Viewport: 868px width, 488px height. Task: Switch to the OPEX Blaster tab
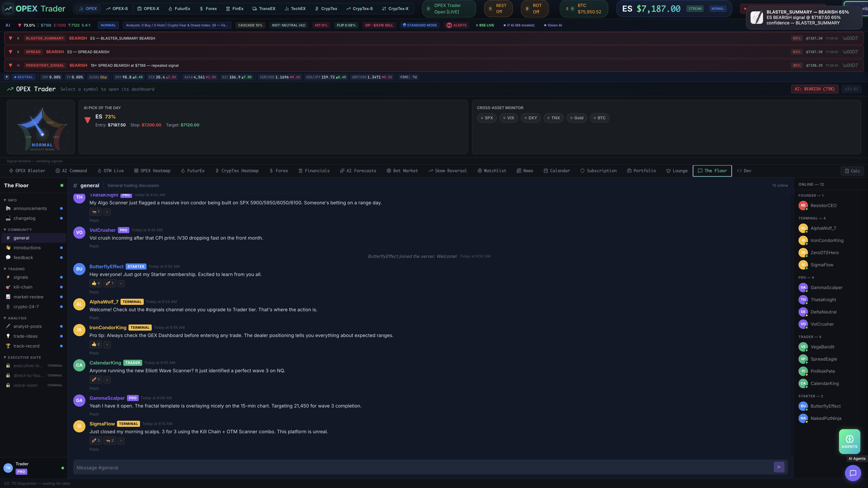point(27,171)
